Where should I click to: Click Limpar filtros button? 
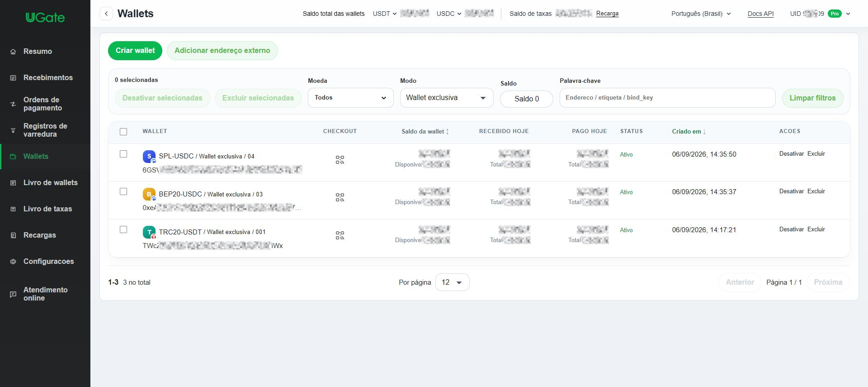tap(812, 98)
